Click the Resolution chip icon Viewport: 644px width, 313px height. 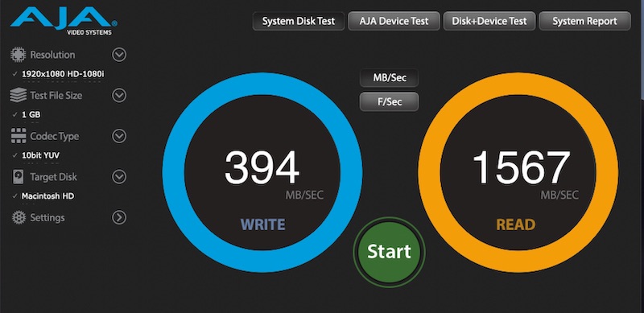[x=18, y=55]
